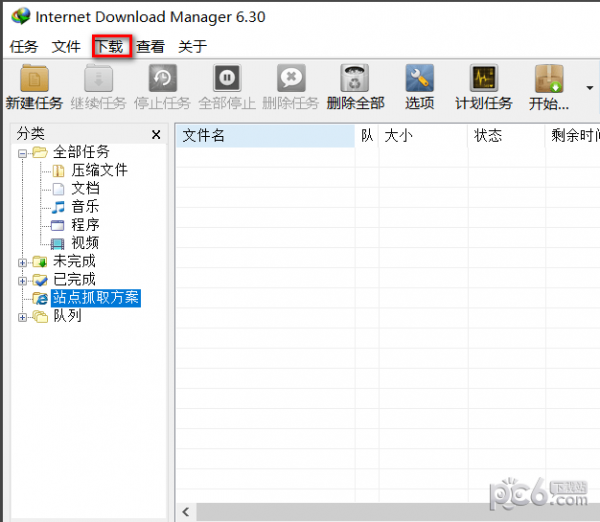
Task: Click the 继续任务 (resume task) toolbar icon
Action: click(x=98, y=78)
